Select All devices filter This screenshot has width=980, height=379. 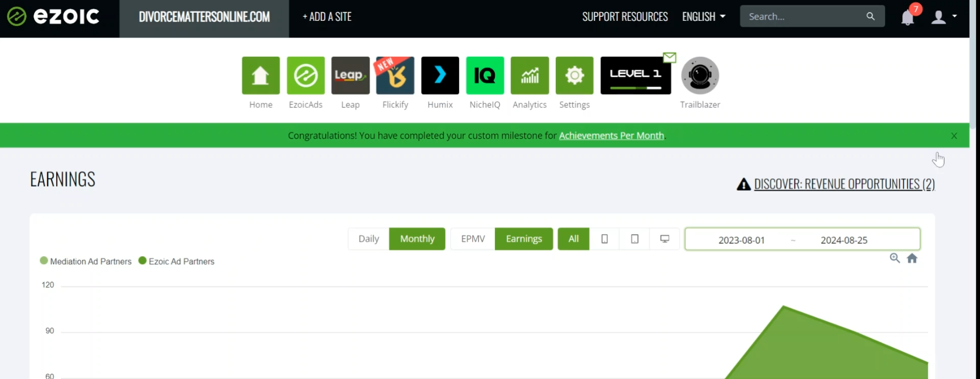(574, 239)
